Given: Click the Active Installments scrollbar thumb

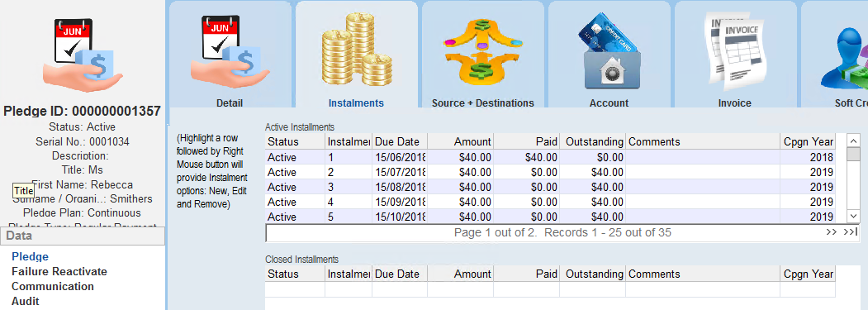Looking at the screenshot, I should [x=853, y=155].
